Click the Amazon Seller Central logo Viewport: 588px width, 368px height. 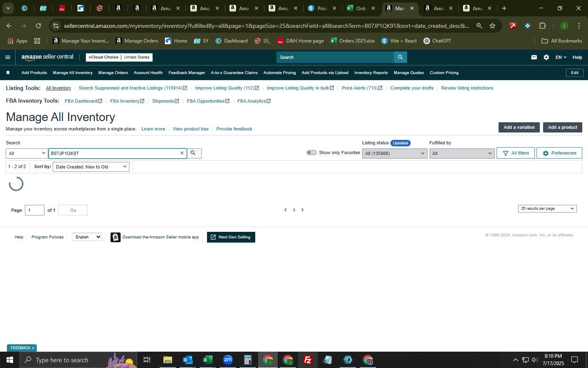[47, 57]
